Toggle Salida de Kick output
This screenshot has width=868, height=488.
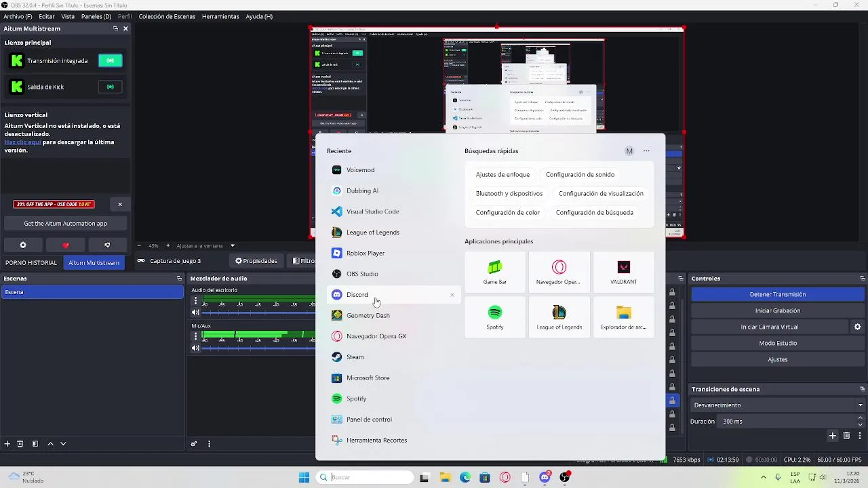(x=110, y=87)
